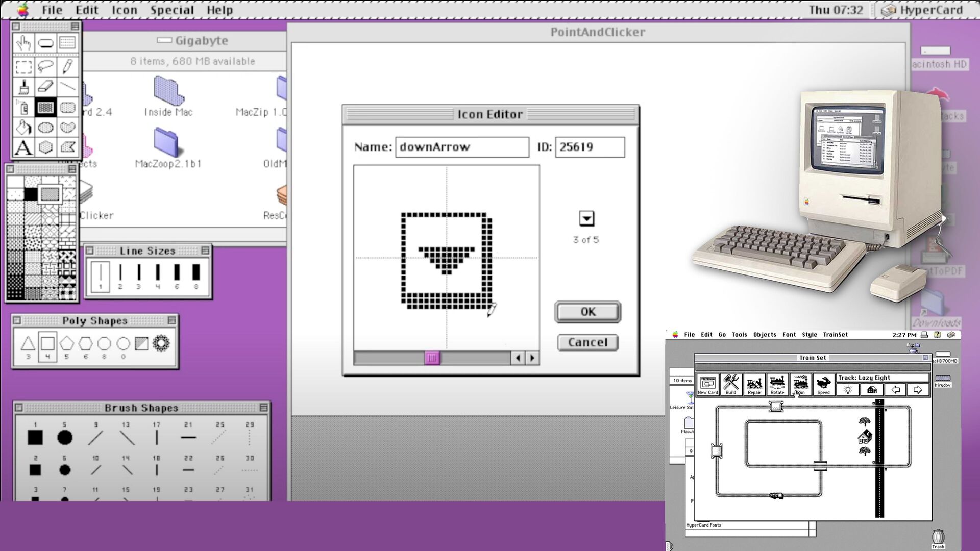Select the Spray can tool

23,108
